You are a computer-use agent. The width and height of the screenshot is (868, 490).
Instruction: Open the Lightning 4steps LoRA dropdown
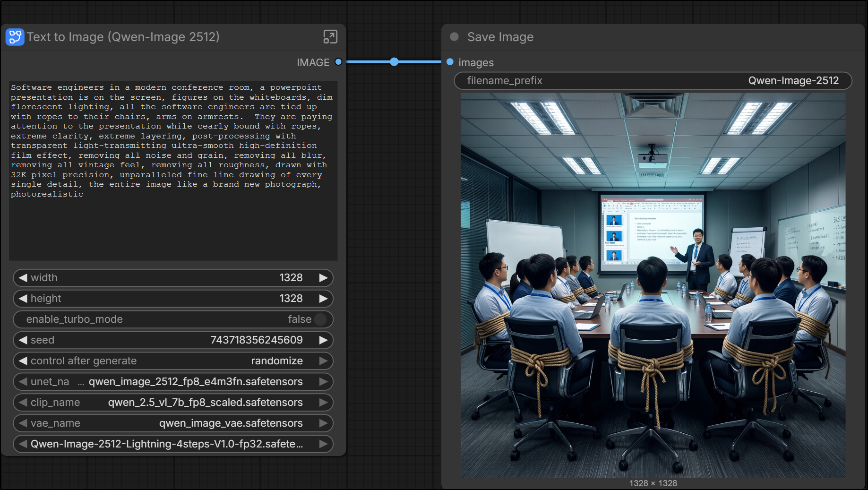(x=173, y=444)
